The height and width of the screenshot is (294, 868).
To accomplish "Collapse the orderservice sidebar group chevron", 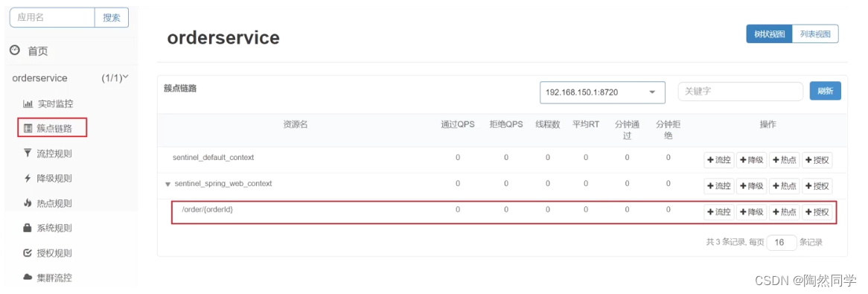I will [125, 77].
